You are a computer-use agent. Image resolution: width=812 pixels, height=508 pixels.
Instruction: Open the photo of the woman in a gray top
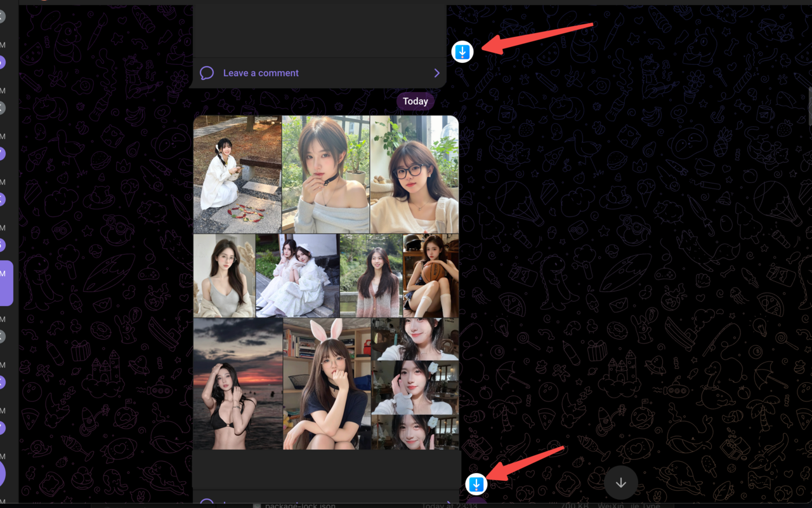[225, 276]
